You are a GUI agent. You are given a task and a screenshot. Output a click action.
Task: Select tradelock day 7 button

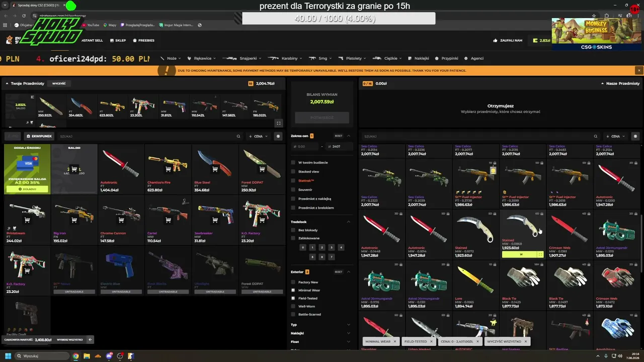point(332,257)
